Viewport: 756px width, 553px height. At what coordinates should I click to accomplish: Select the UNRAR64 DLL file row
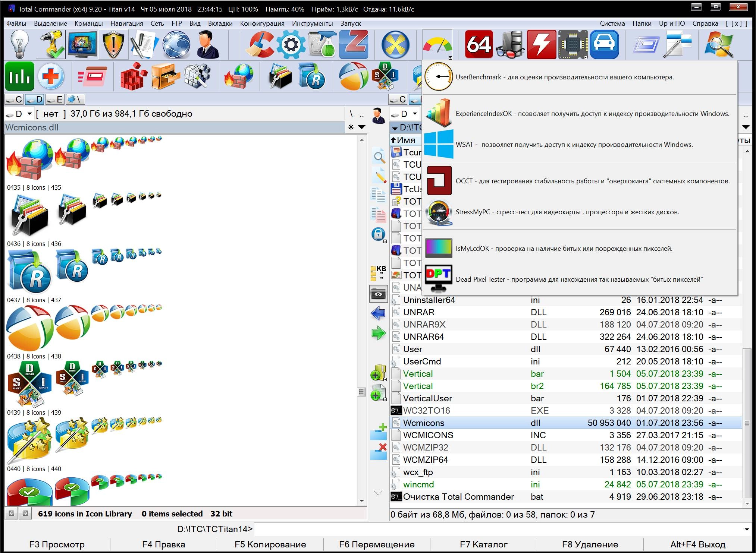(x=565, y=337)
